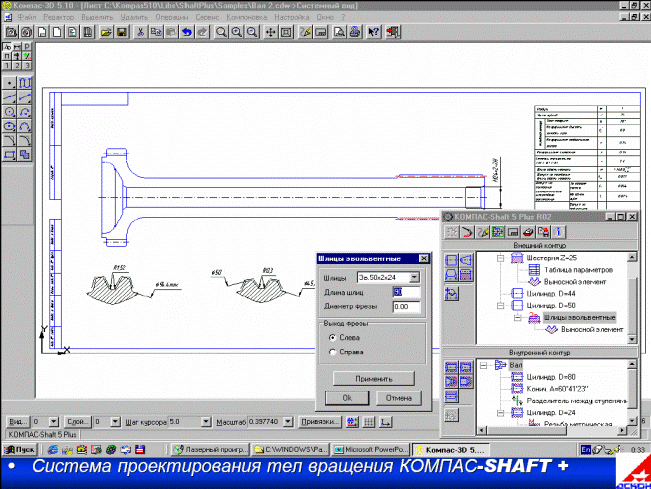Switch to 'C:\WINDOWS\Pa...' taskbar item

(x=291, y=450)
